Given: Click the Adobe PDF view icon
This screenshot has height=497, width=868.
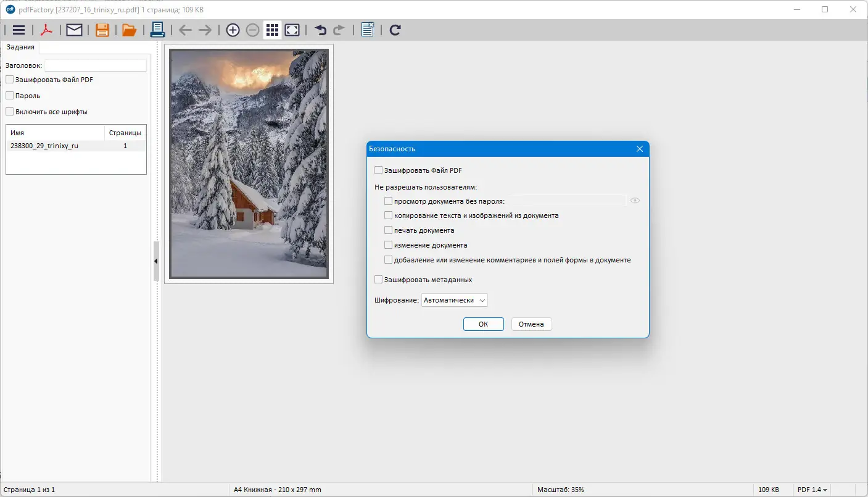Looking at the screenshot, I should coord(46,30).
